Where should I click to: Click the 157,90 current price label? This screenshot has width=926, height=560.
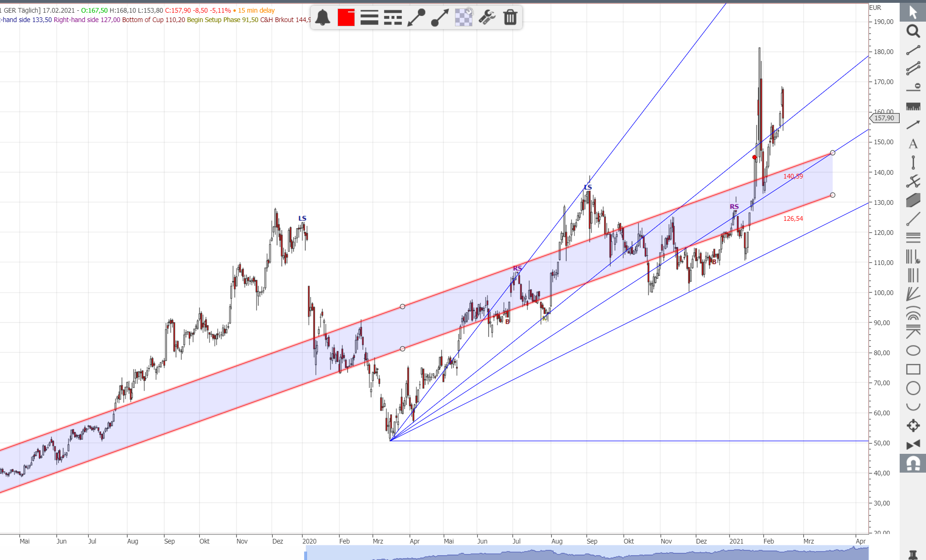coord(885,118)
